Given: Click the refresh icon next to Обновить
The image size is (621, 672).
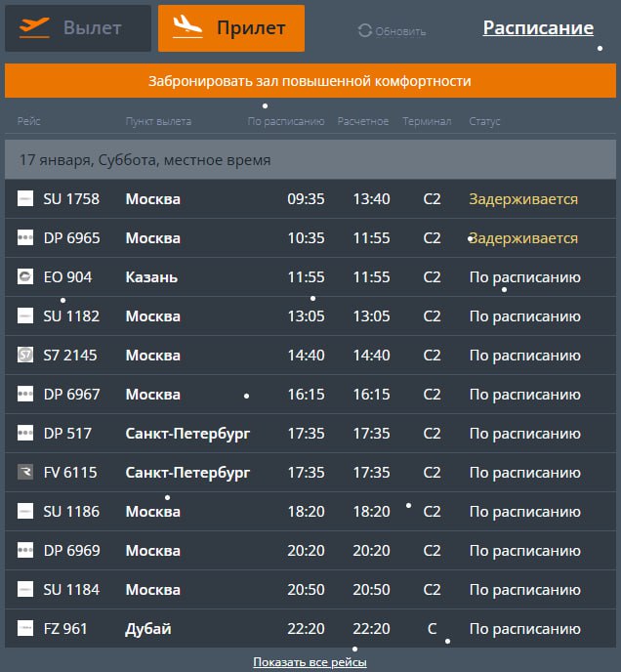Looking at the screenshot, I should (x=365, y=30).
